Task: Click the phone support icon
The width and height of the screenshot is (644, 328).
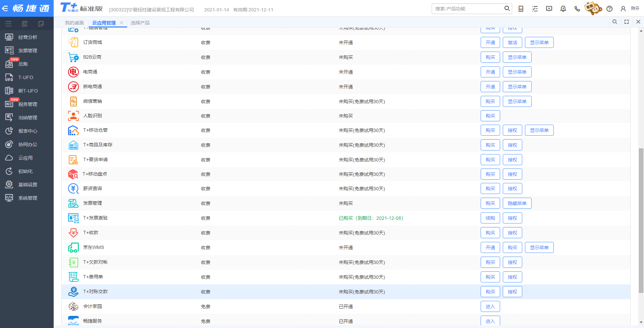Action: [x=577, y=9]
